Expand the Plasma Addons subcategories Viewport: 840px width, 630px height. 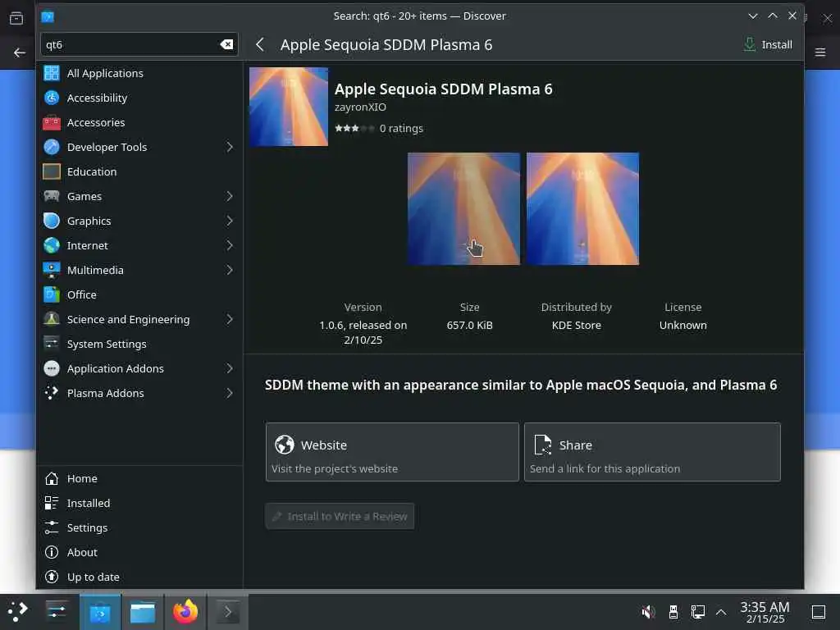point(230,393)
